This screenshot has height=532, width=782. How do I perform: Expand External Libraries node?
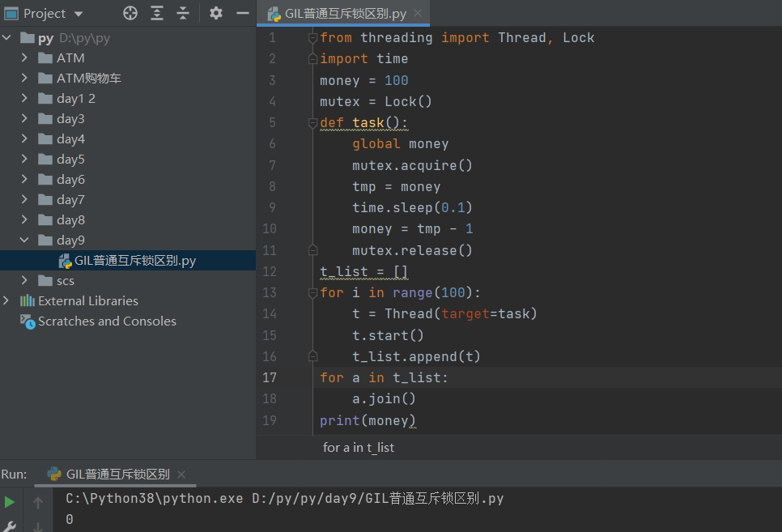pos(7,301)
